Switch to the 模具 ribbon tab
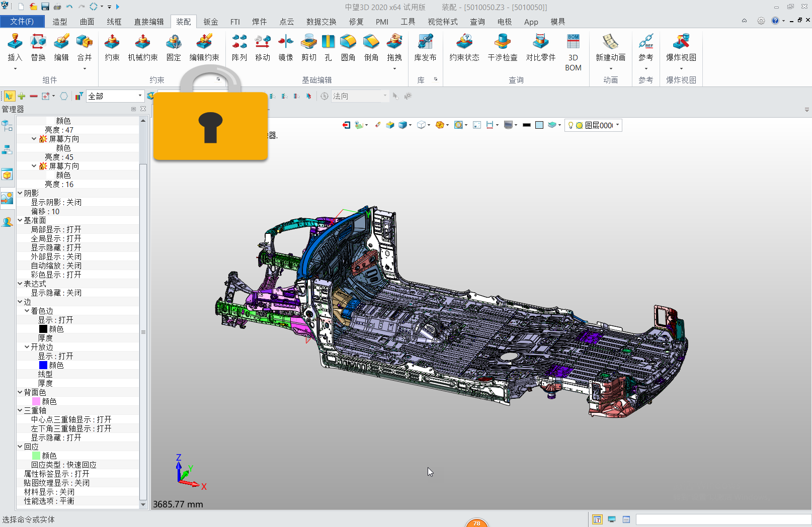The image size is (812, 527). 558,22
